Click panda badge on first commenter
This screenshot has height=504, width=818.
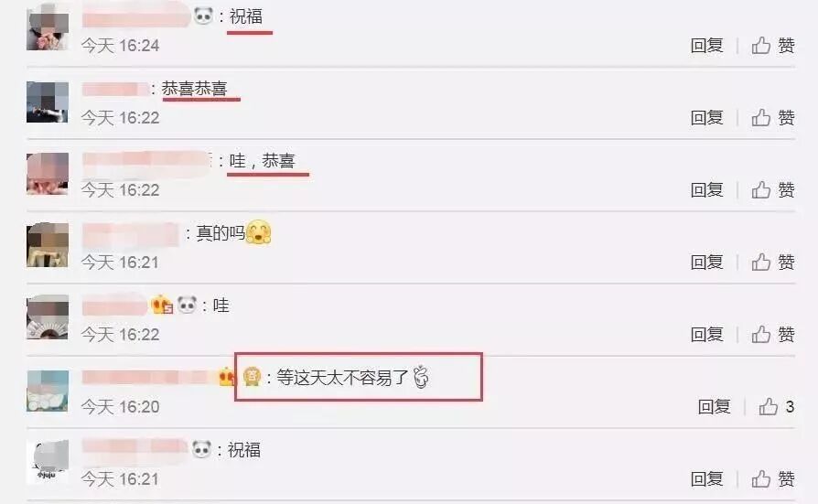point(203,16)
